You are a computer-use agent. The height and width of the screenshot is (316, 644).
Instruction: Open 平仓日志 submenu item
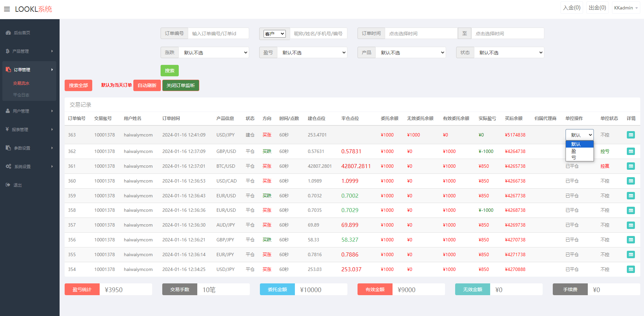[x=21, y=95]
